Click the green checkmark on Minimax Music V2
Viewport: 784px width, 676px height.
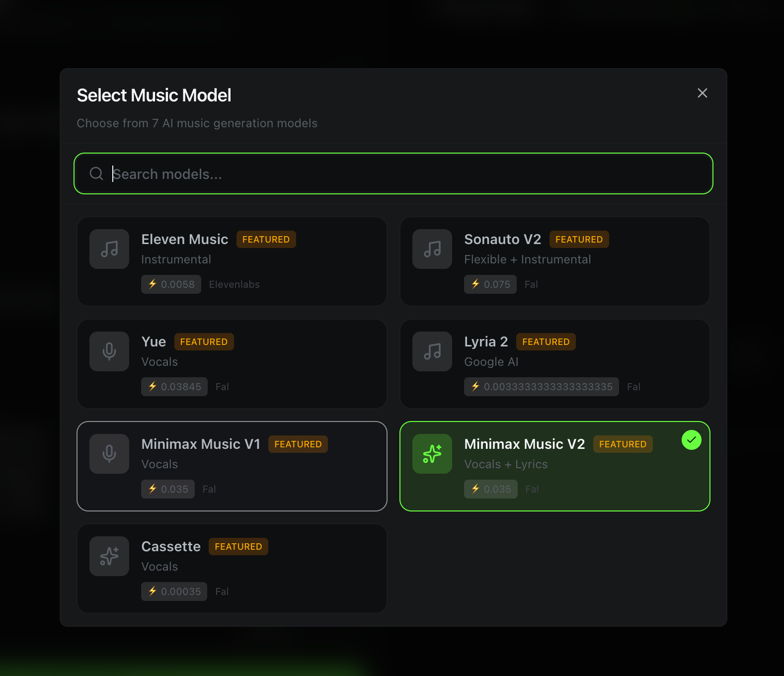pyautogui.click(x=691, y=440)
